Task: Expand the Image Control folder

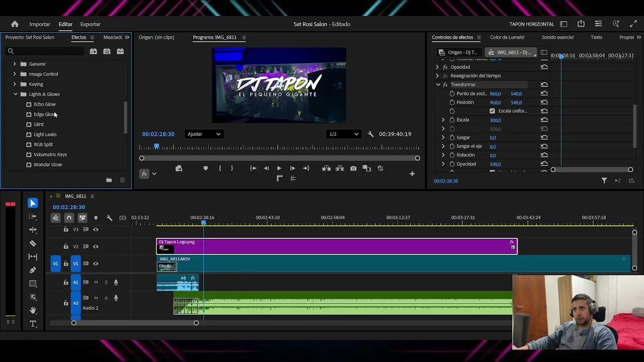Action: [15, 74]
